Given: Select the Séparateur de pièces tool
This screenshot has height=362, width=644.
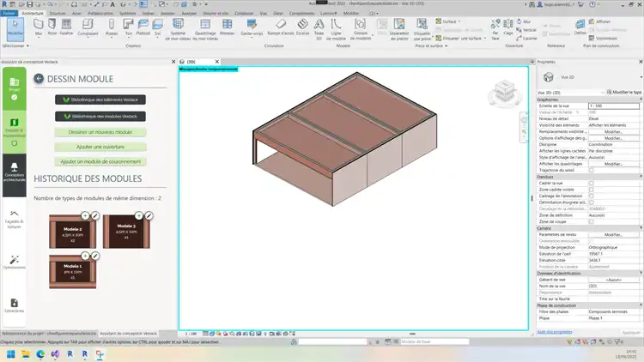Looking at the screenshot, I should [x=399, y=29].
